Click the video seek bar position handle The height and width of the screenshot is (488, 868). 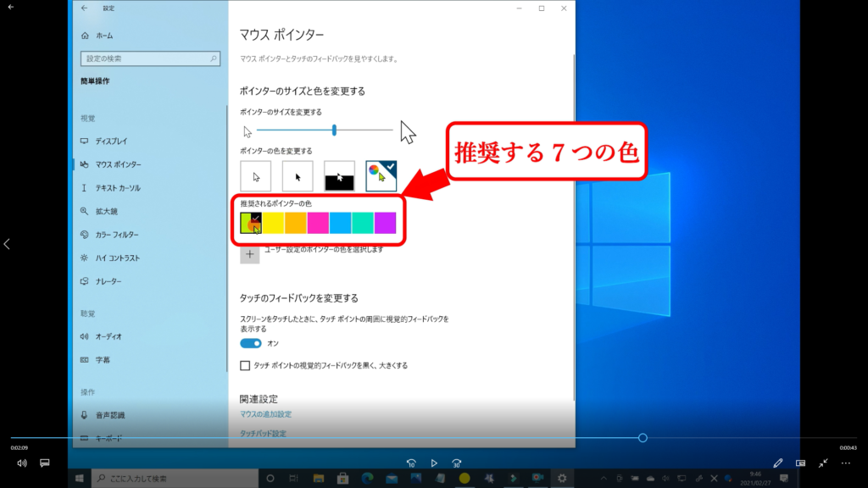[x=643, y=438]
